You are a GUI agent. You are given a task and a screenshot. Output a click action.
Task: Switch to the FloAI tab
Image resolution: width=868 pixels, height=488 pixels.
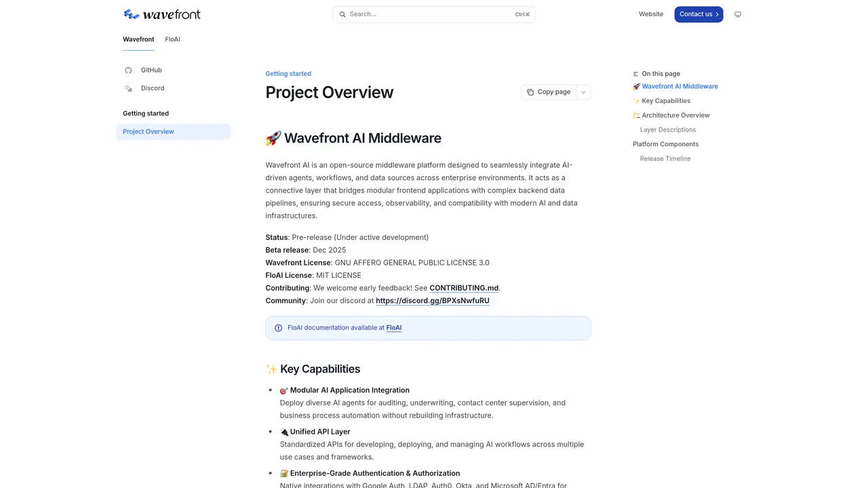coord(172,39)
